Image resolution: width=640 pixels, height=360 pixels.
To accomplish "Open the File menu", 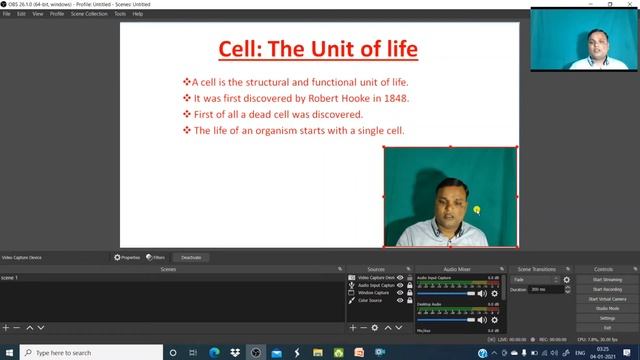I will pyautogui.click(x=7, y=14).
